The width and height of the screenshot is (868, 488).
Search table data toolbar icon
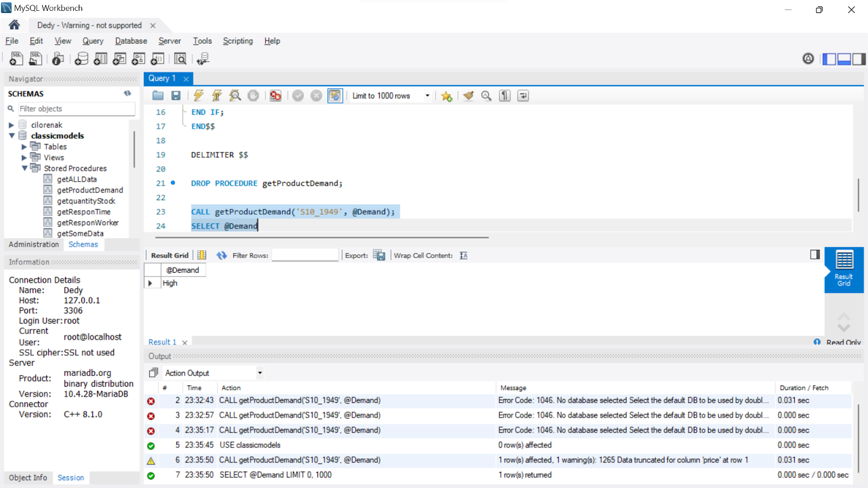(180, 59)
